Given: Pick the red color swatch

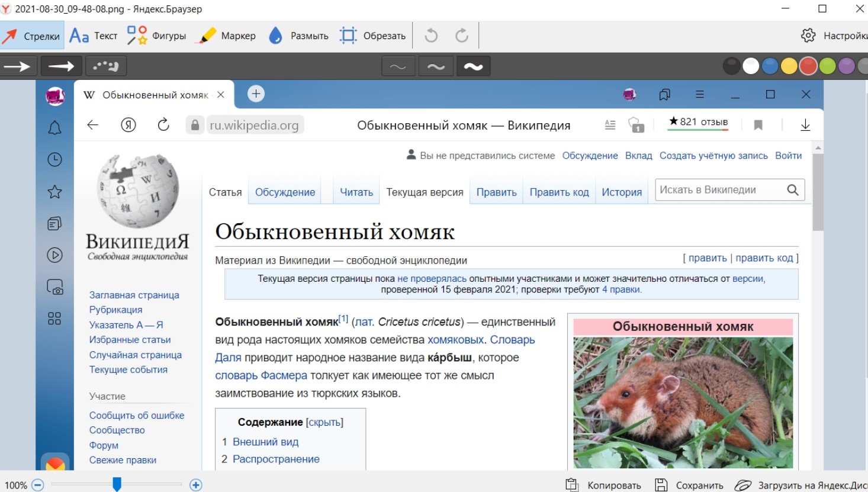Looking at the screenshot, I should click(x=808, y=66).
